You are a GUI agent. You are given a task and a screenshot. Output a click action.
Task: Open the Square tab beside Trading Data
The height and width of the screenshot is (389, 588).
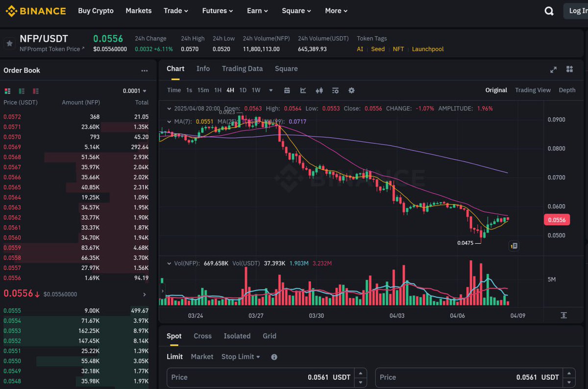(286, 69)
